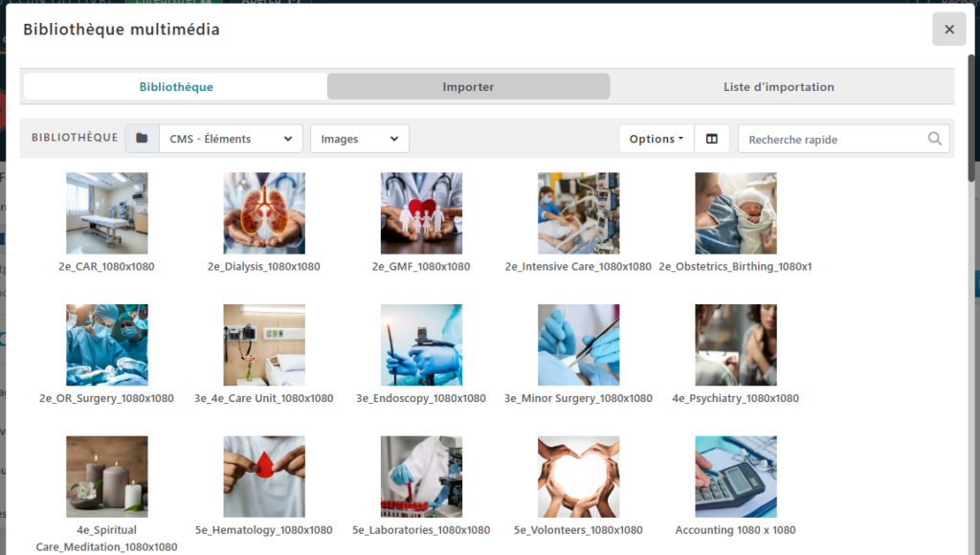
Task: Switch to the Importer tab
Action: (x=468, y=87)
